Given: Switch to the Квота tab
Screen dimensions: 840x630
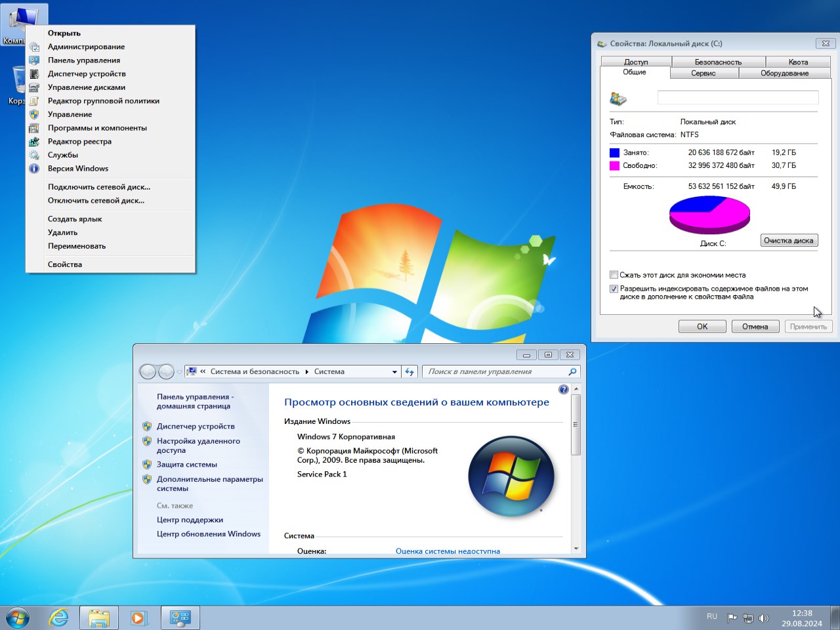Looking at the screenshot, I should click(798, 62).
